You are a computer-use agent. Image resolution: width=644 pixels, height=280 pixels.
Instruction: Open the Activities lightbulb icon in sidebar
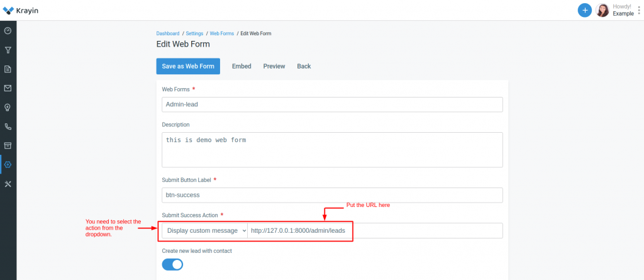pyautogui.click(x=8, y=108)
